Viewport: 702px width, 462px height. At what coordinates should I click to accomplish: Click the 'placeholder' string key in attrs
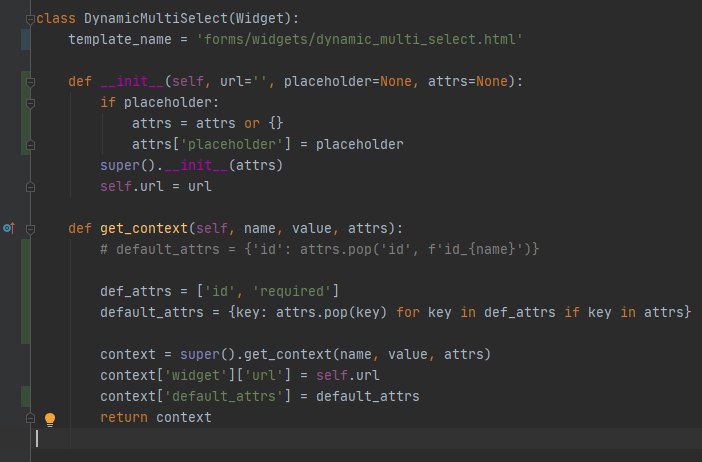(x=231, y=145)
